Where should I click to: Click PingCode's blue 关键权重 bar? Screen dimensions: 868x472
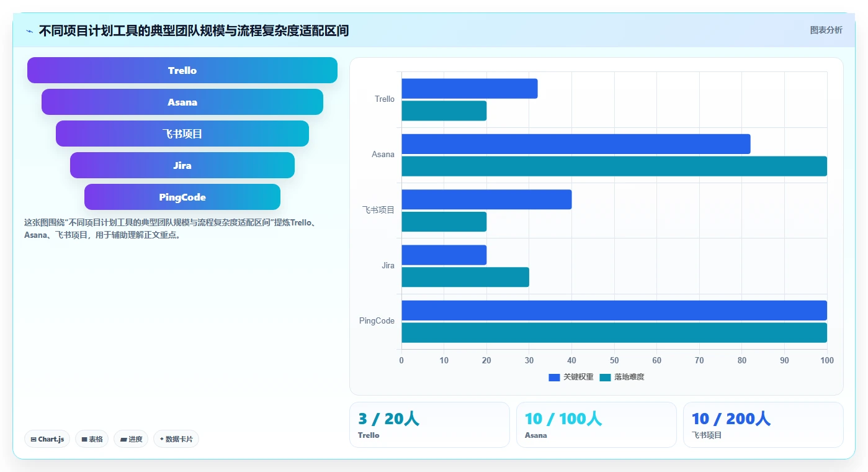[614, 311]
